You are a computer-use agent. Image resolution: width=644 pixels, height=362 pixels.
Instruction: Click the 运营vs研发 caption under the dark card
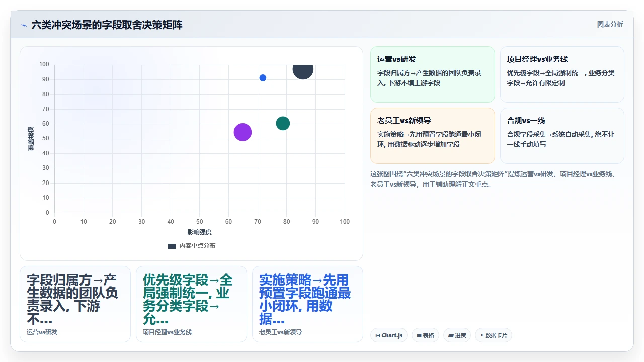[42, 332]
